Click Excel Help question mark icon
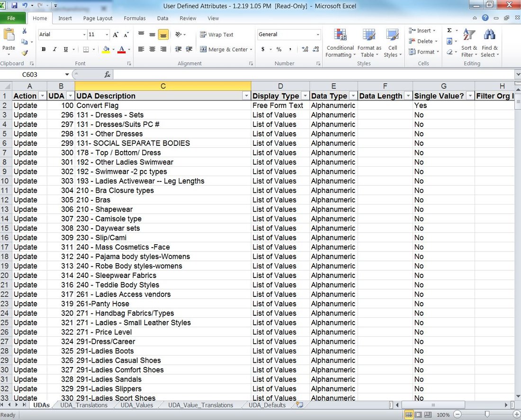Image resolution: width=521 pixels, height=420 pixels. tap(485, 18)
